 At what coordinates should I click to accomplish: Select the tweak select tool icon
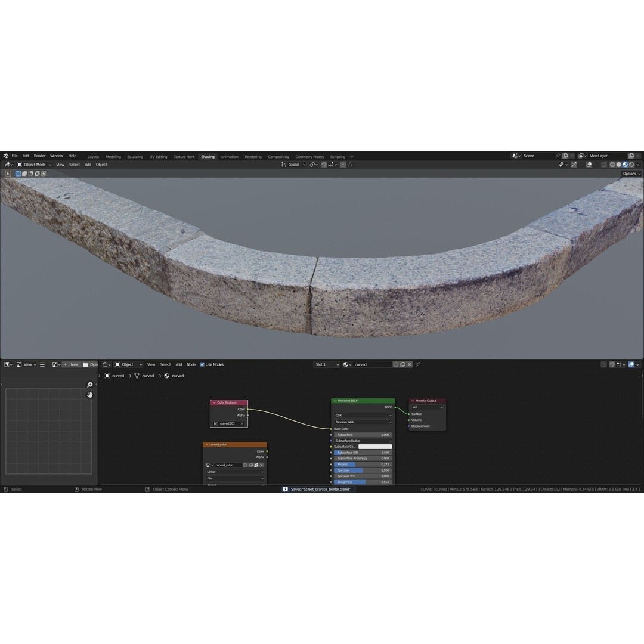coord(8,174)
